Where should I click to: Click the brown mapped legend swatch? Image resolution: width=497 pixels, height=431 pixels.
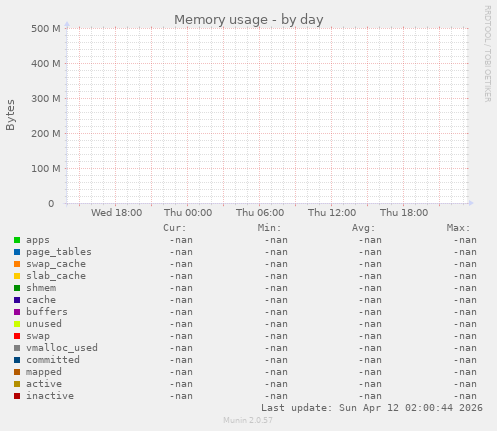pyautogui.click(x=17, y=372)
